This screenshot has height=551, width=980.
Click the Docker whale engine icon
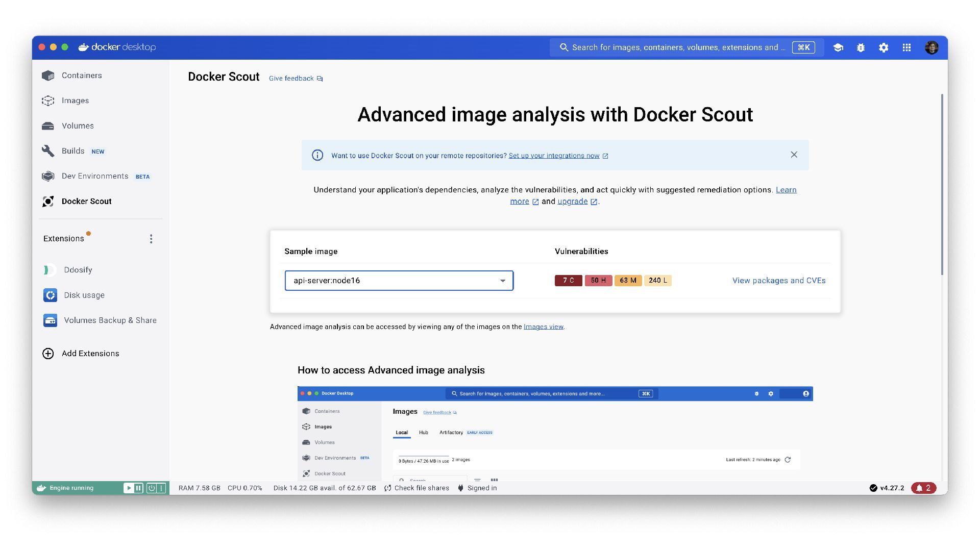click(41, 488)
